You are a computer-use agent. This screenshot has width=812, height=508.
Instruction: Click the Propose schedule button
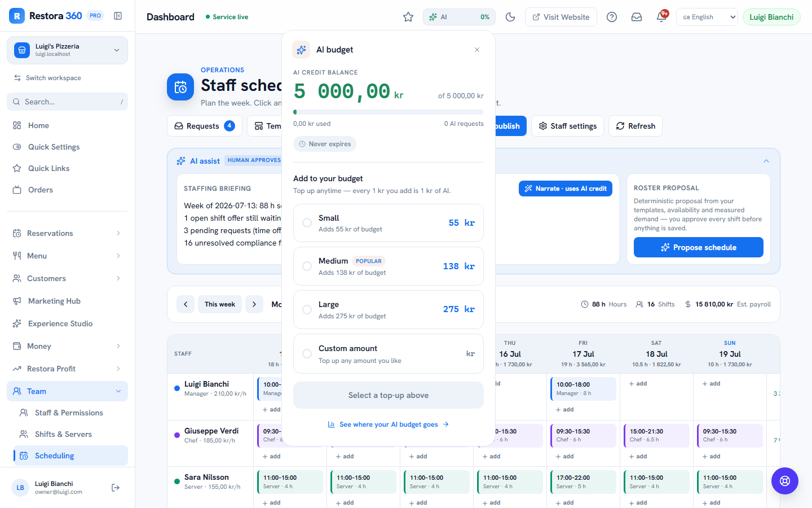[699, 247]
